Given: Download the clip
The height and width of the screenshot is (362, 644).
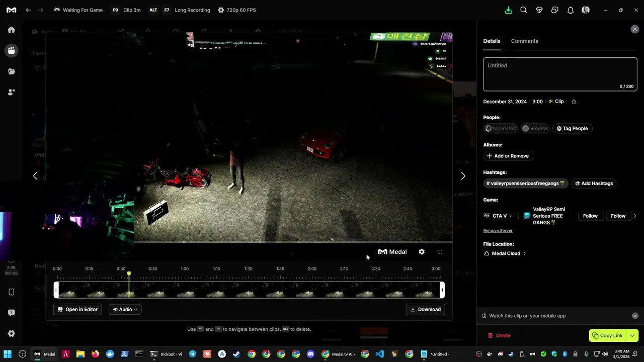Looking at the screenshot, I should [x=425, y=309].
